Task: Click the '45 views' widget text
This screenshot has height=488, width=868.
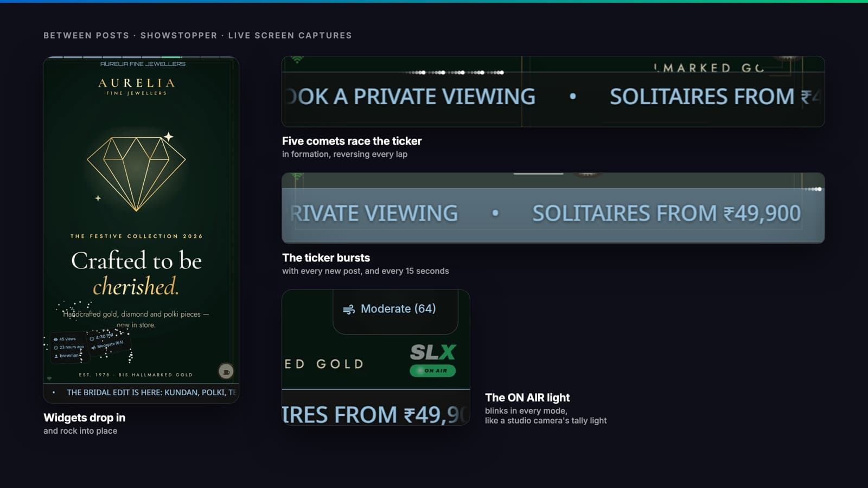Action: pos(67,339)
